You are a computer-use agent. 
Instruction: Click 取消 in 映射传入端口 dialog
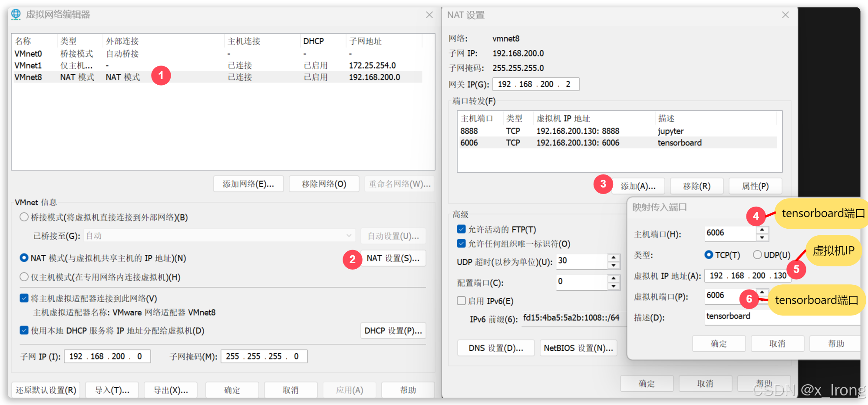click(777, 343)
